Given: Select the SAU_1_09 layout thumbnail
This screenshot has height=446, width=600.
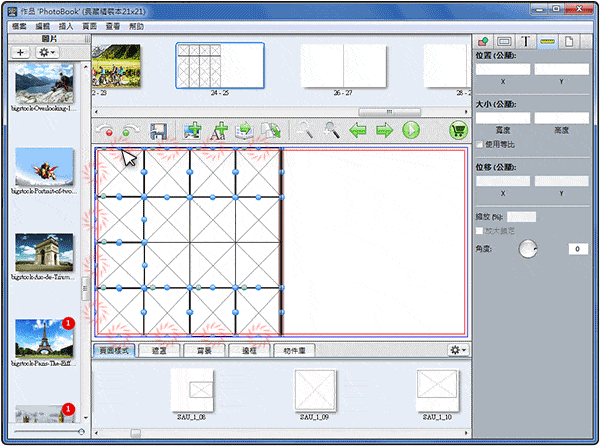Looking at the screenshot, I should coord(314,390).
